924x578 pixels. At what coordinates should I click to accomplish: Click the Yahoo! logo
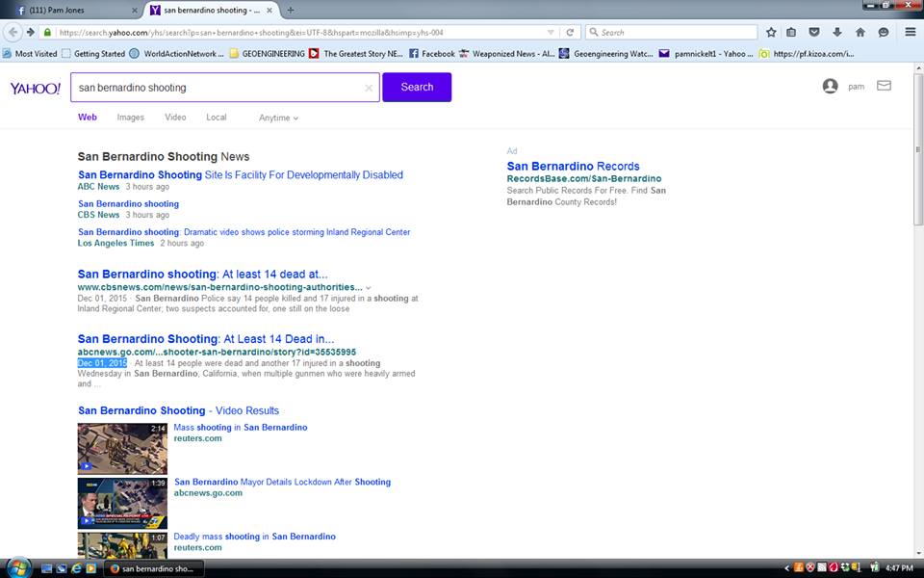(x=36, y=89)
